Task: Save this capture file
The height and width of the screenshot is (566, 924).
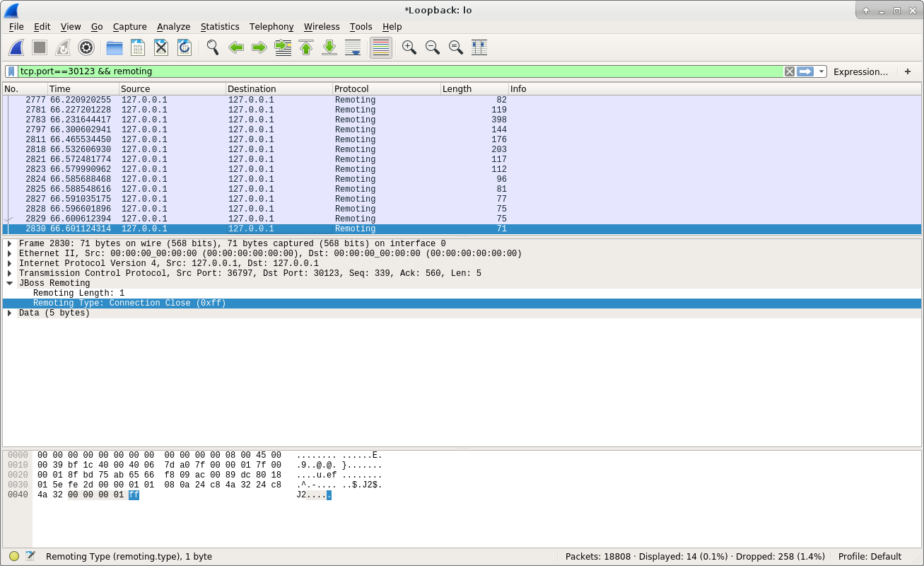Action: point(138,48)
